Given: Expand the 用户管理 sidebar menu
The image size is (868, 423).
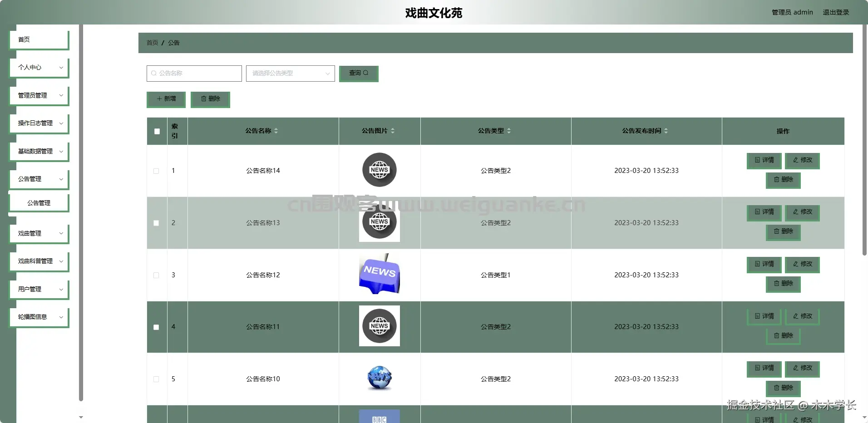Looking at the screenshot, I should tap(39, 289).
